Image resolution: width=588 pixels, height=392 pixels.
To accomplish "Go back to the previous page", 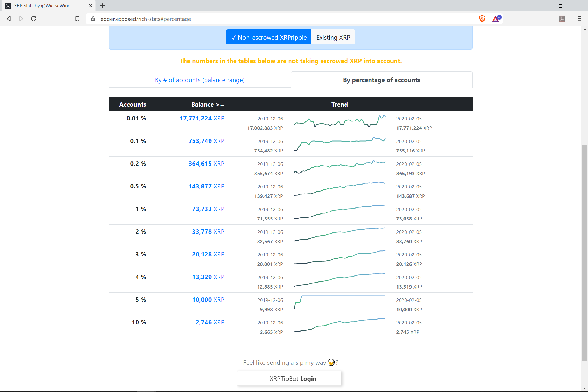I will [x=9, y=19].
